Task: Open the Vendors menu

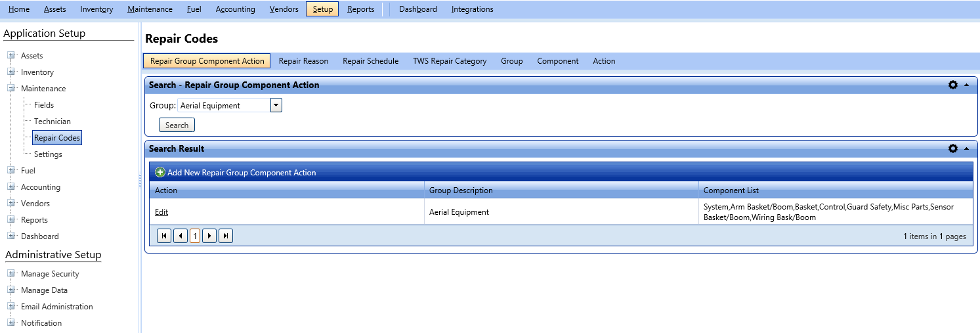Action: (284, 9)
